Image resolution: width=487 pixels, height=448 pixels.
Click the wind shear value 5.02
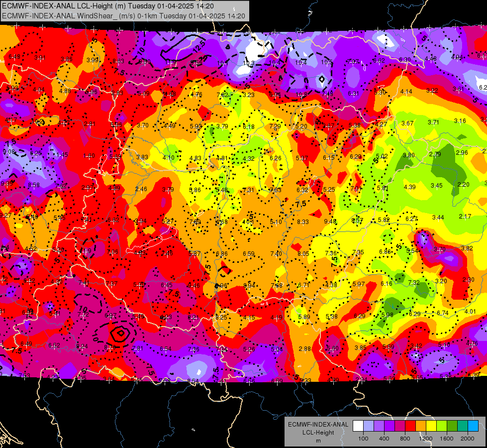382,156
